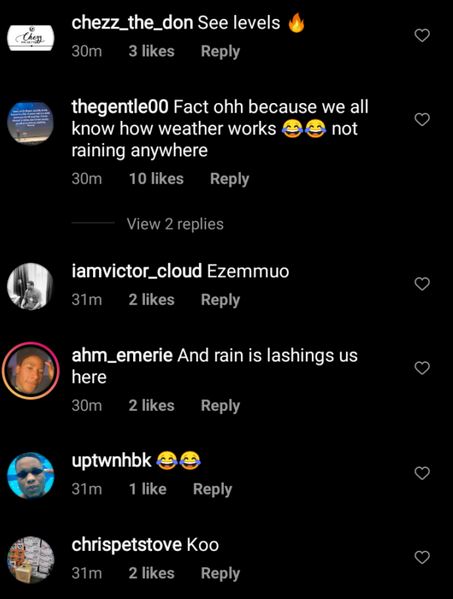Like iamvictor_cloud's Ezemmuo comment
This screenshot has width=453, height=599.
tap(422, 284)
